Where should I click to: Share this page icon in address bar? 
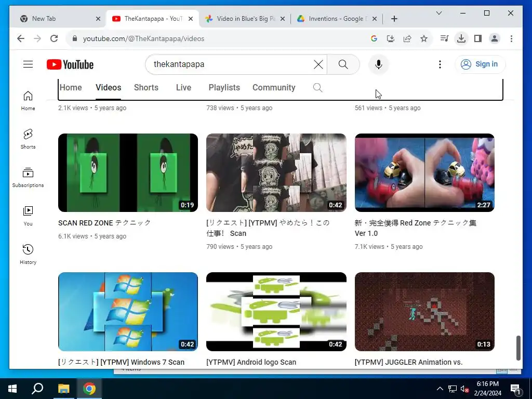click(407, 38)
